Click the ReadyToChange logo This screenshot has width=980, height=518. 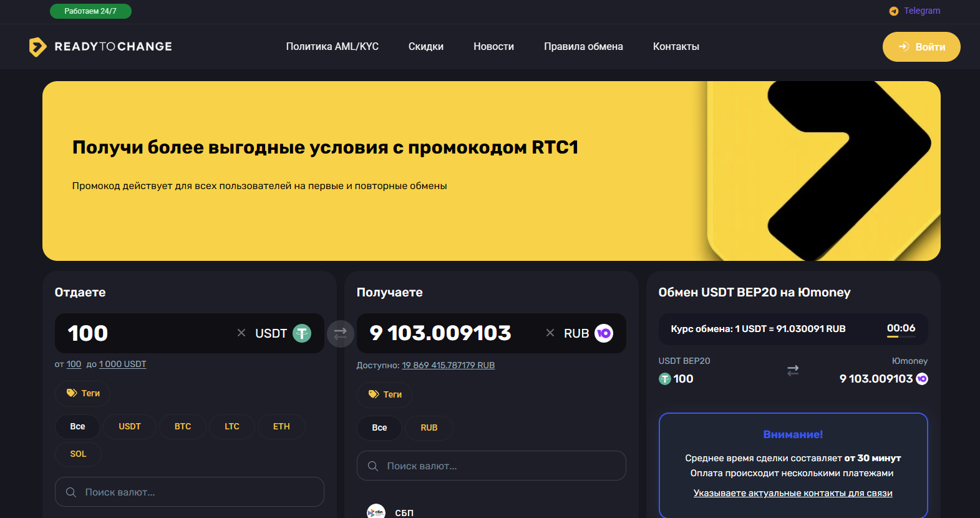point(100,47)
